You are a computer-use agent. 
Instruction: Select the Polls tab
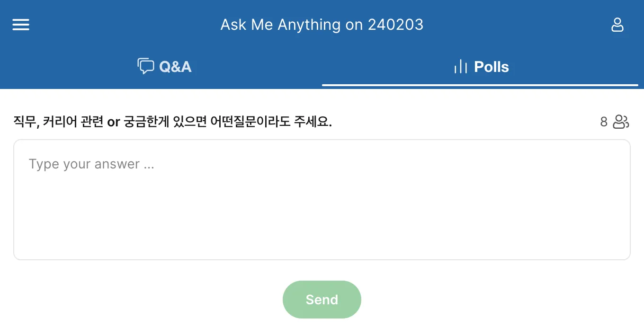480,67
